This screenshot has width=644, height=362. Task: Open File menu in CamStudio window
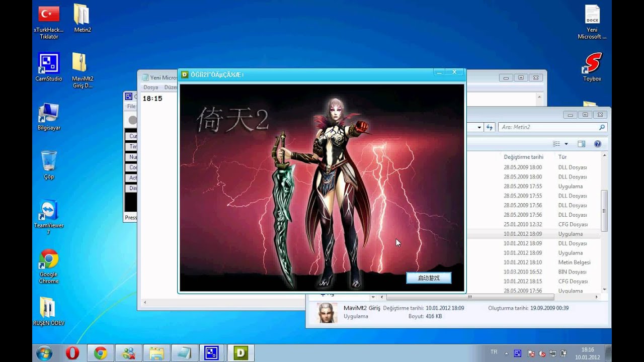[131, 107]
